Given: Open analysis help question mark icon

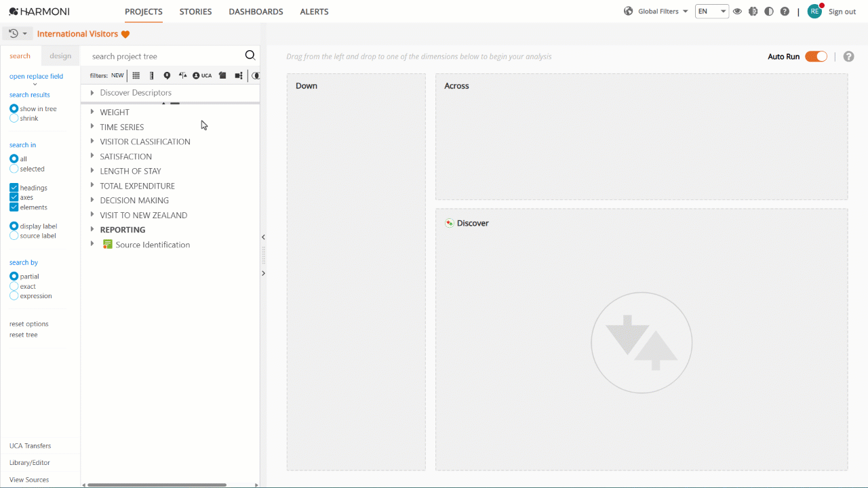Looking at the screenshot, I should tap(848, 57).
